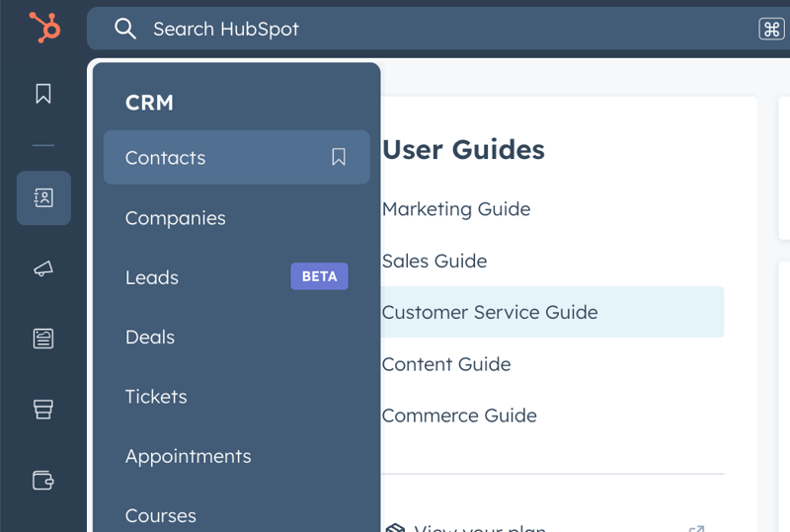Open the Marketing megaphone sidebar icon

coord(43,268)
